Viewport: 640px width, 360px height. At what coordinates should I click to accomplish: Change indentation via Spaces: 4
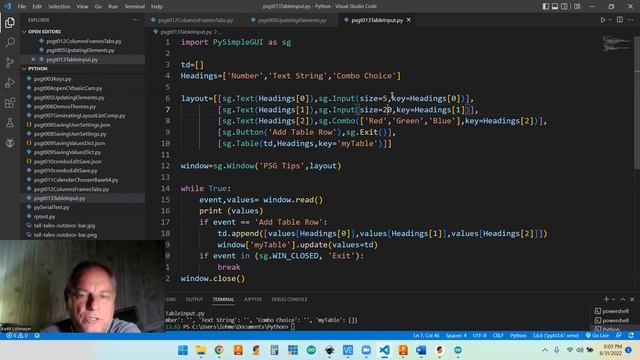tap(456, 336)
